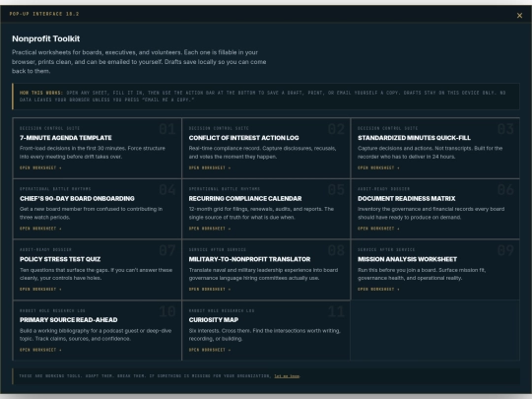Select the Chief's 90-Day Board Onboarding title
This screenshot has width=532, height=399.
tap(77, 198)
